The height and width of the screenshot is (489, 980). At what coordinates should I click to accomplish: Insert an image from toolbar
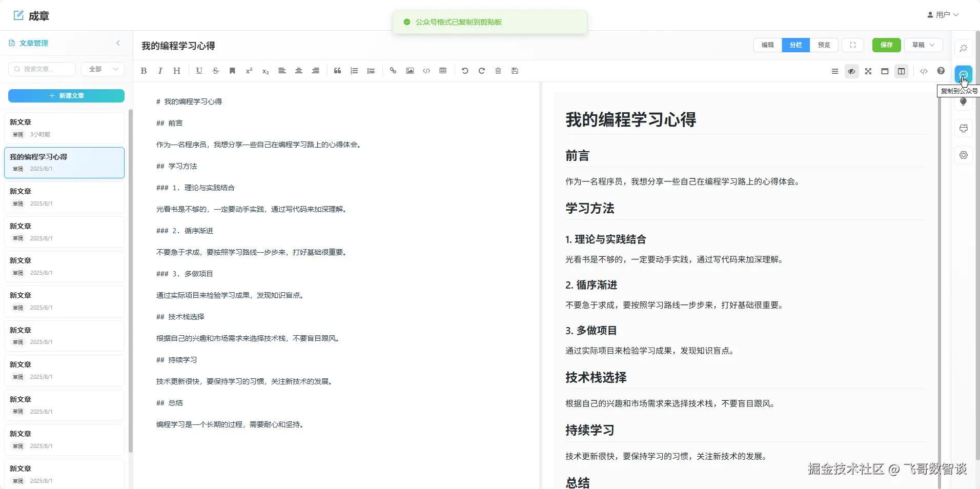pos(410,71)
